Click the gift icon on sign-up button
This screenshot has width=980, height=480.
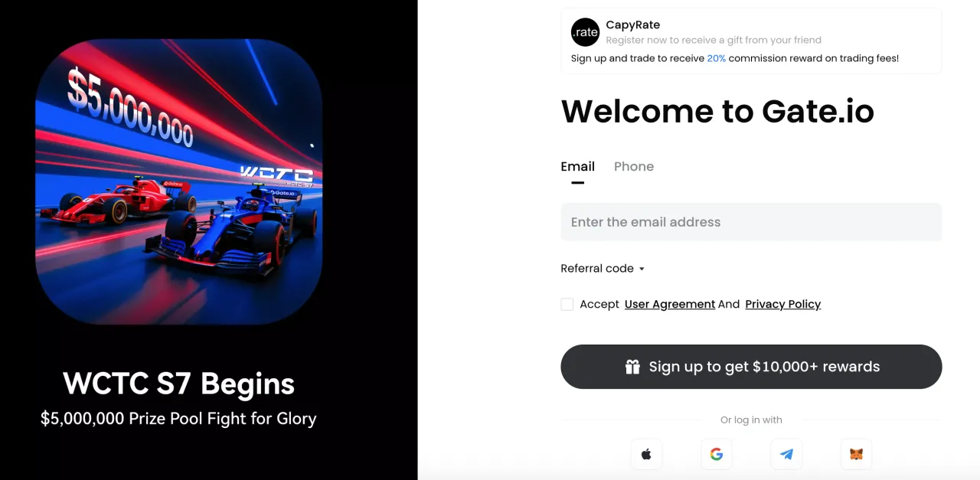(632, 367)
